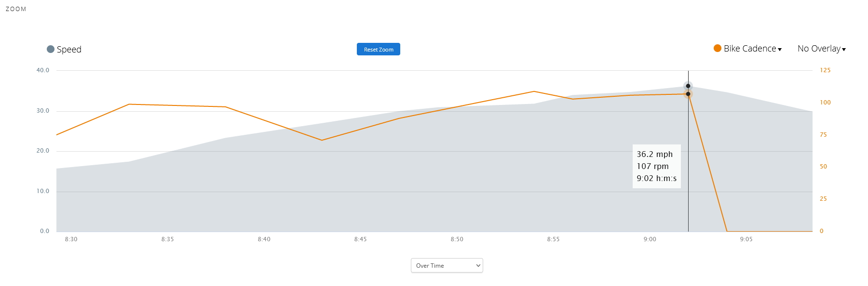Click the 8:45 time axis label
This screenshot has height=286, width=868.
(x=360, y=239)
